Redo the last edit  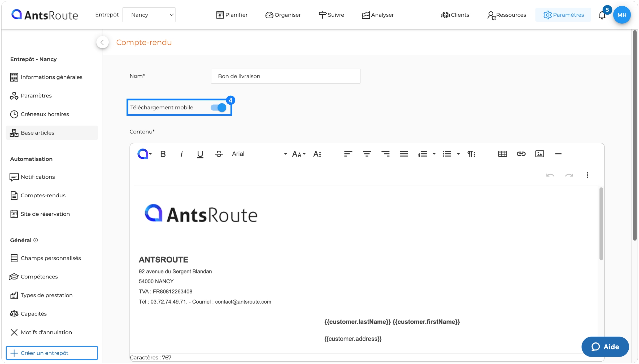[x=569, y=175]
